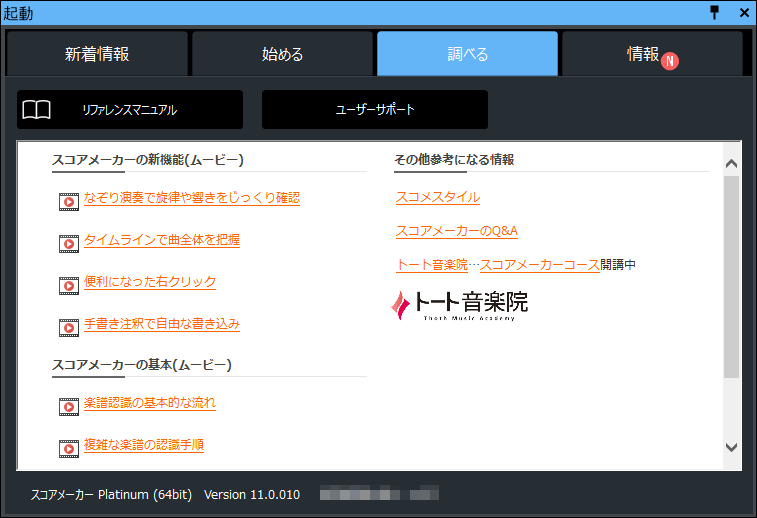757x518 pixels.
Task: Click the movie icon beside 複雑な楽譜の認識手順
Action: point(68,447)
